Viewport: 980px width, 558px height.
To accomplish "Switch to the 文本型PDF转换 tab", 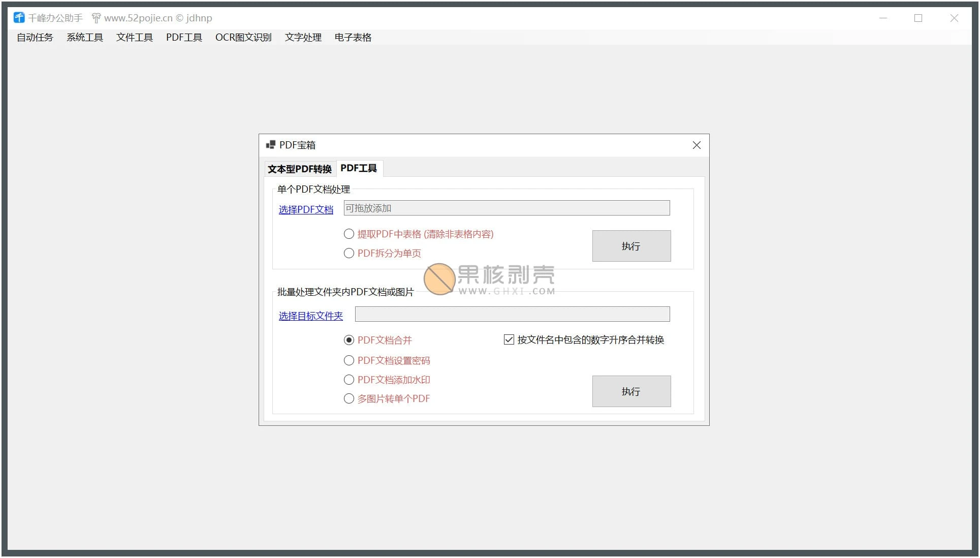I will pyautogui.click(x=300, y=169).
